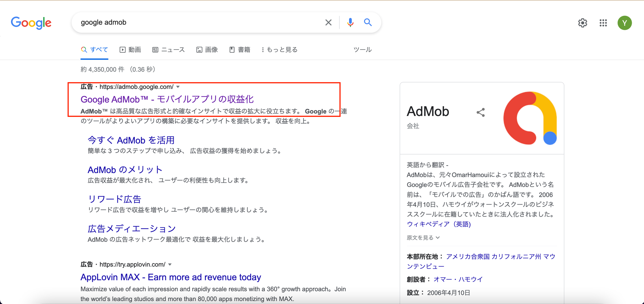Viewport: 644px width, 304px height.
Task: Expand dropdown next to admob.google.com URL
Action: click(x=178, y=87)
